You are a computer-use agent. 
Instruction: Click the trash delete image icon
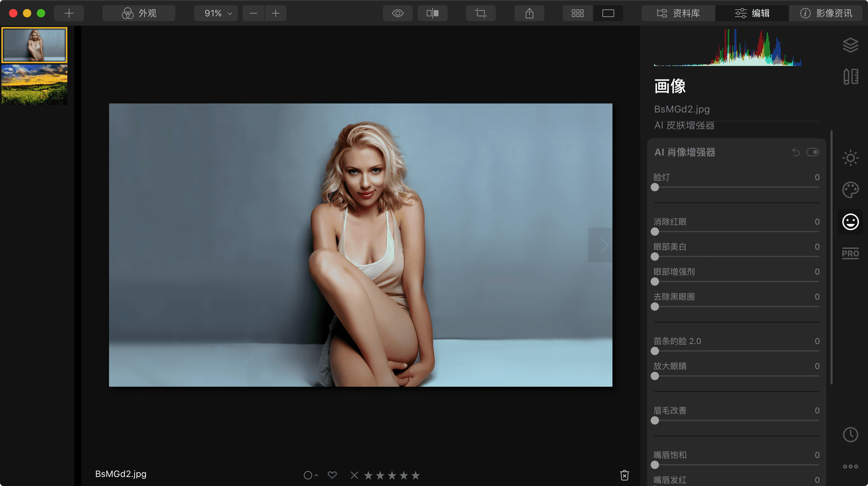coord(624,475)
